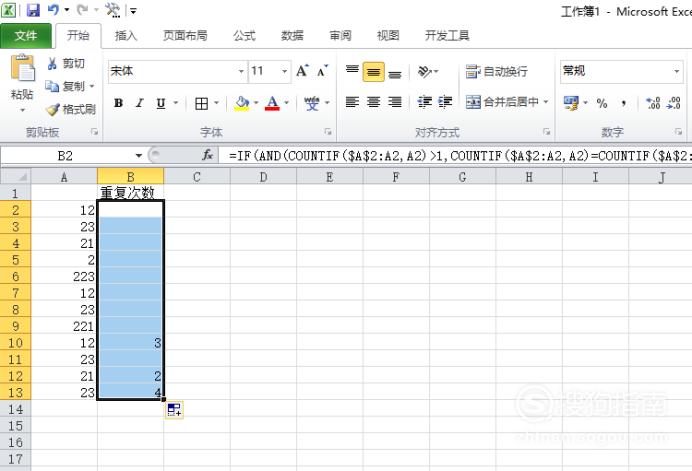This screenshot has height=471, width=692.
Task: Select the Format Painter (格式刷) brush
Action: [x=71, y=109]
